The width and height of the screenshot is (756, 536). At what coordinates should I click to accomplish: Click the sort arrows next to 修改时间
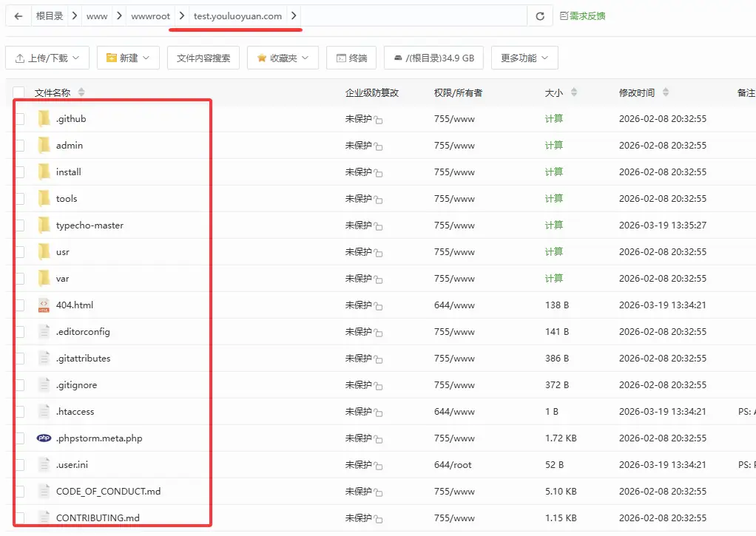665,92
